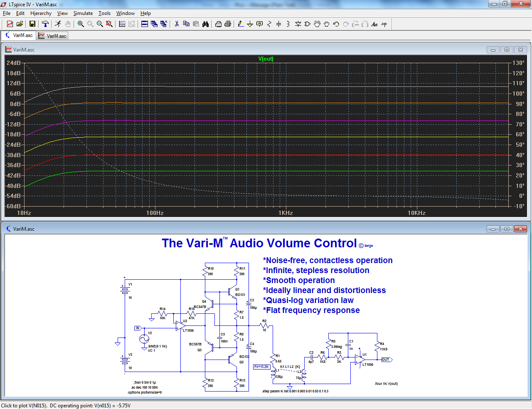Image resolution: width=532 pixels, height=409 pixels.
Task: Select the Draw Wire pencil tool
Action: point(241,24)
